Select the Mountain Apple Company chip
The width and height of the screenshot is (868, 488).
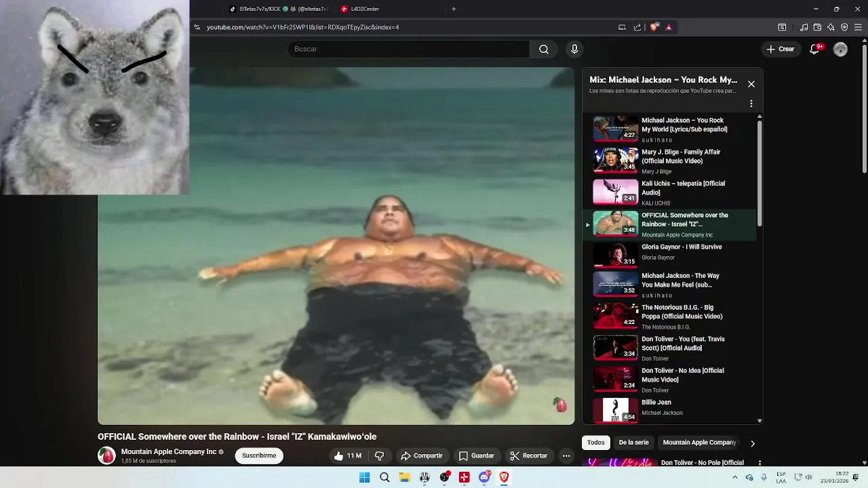[699, 443]
